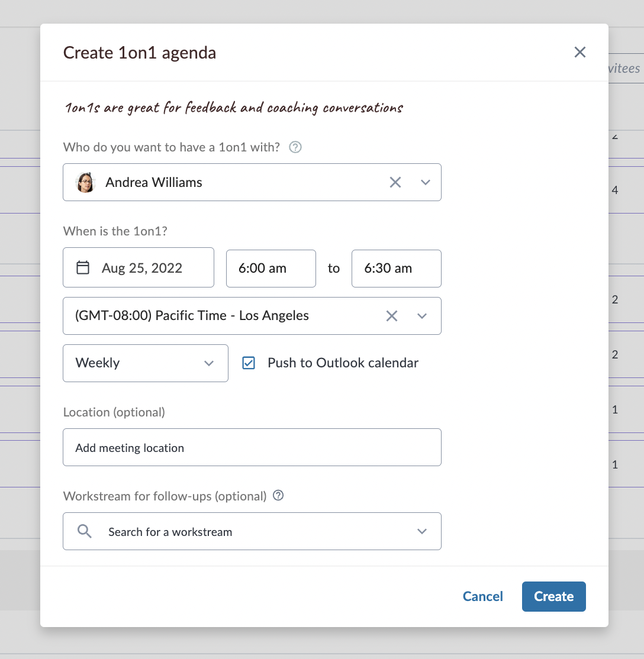Click help icon next to Workstream for follow-ups
The width and height of the screenshot is (644, 659).
(278, 496)
